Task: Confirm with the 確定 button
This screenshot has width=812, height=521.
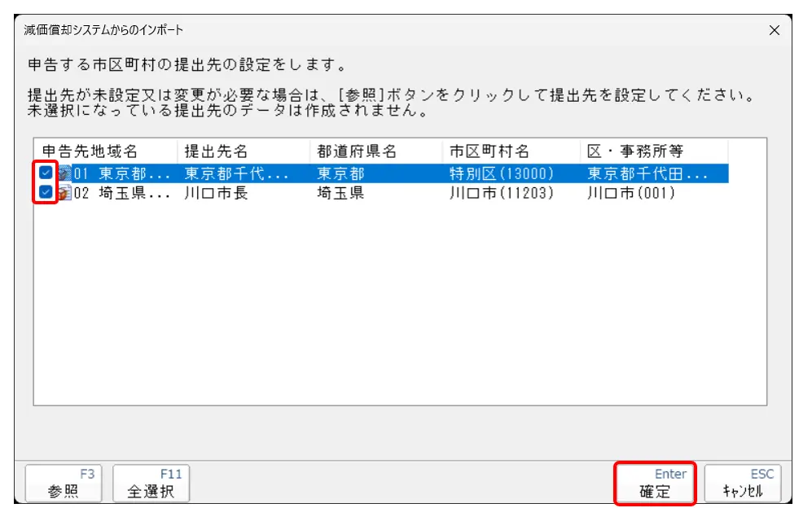Action: pyautogui.click(x=655, y=484)
